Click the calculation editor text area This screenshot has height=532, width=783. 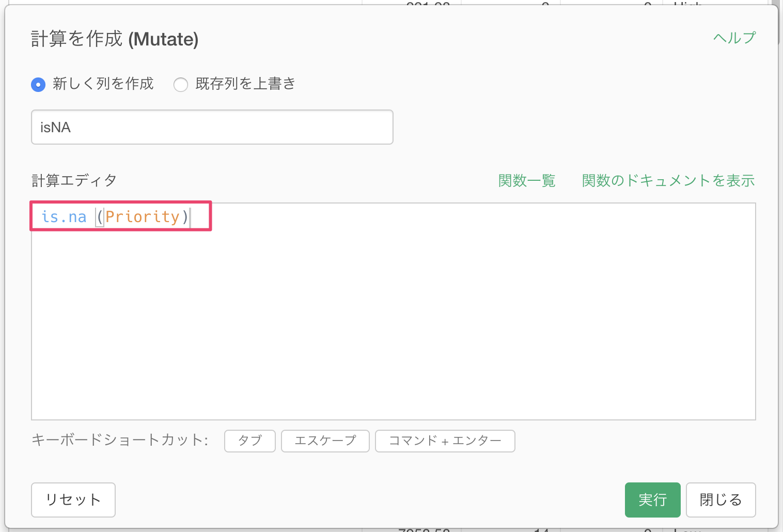click(x=394, y=311)
